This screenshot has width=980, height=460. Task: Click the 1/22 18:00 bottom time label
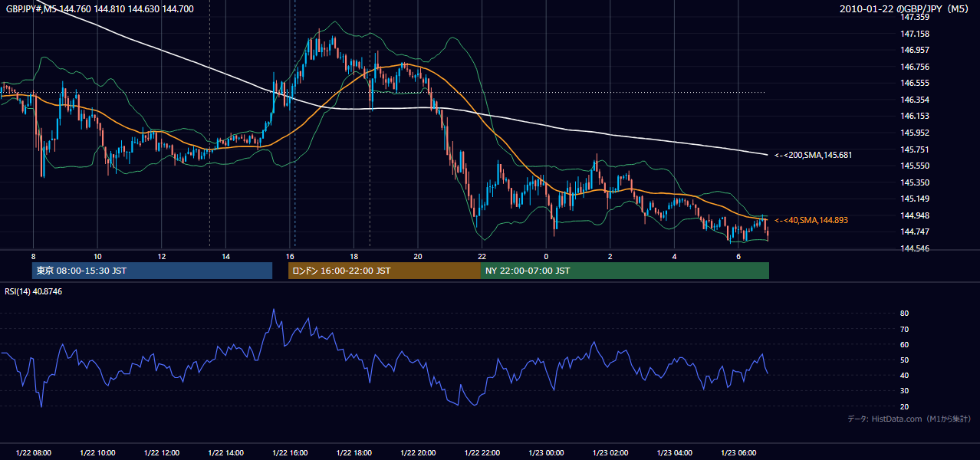point(354,453)
